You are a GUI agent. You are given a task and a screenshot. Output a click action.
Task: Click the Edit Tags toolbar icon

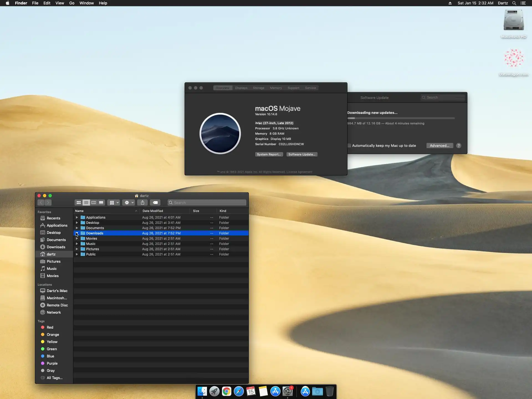(x=155, y=203)
